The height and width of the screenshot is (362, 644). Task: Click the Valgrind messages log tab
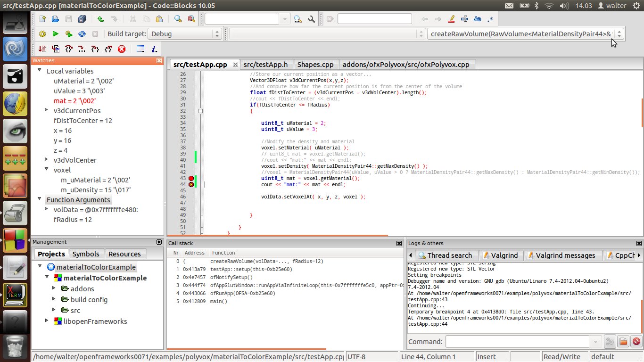click(561, 255)
